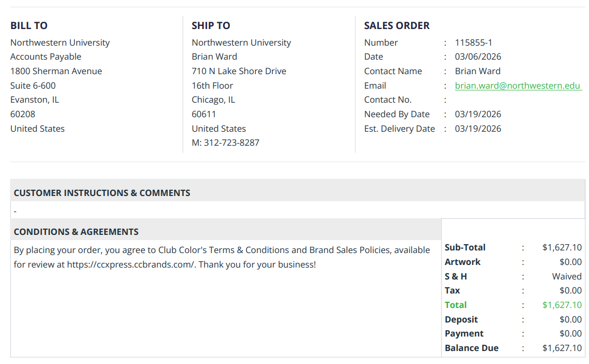
Task: Click the Sub-Total amount
Action: click(562, 248)
